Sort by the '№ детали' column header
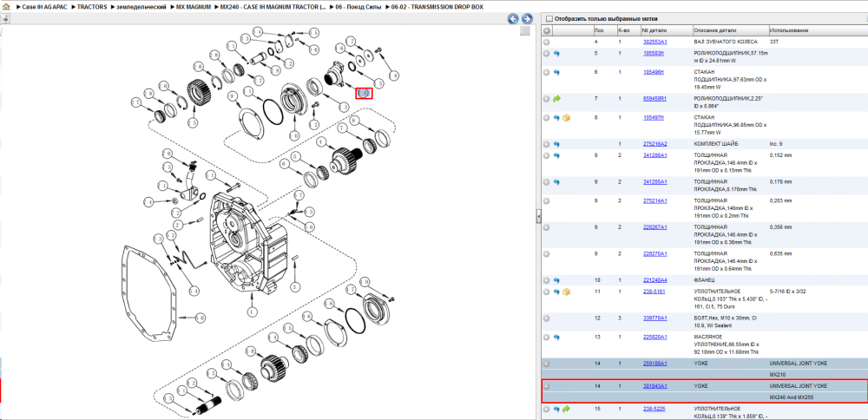Viewport: 868px width, 420px height. coord(666,30)
